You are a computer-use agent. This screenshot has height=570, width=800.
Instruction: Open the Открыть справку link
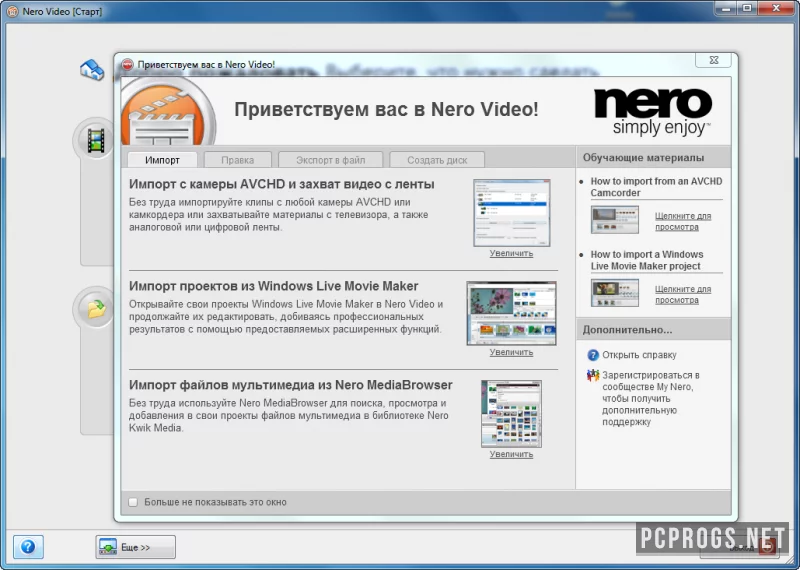point(639,355)
